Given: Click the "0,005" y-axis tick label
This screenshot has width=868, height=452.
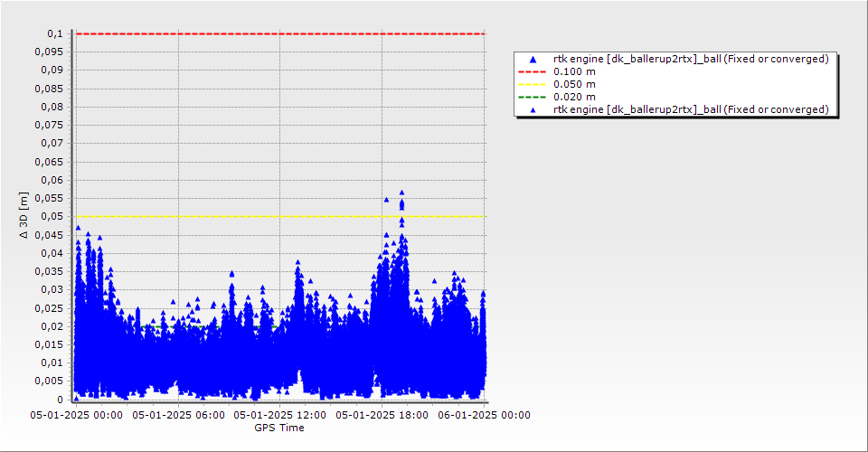Looking at the screenshot, I should tap(49, 381).
